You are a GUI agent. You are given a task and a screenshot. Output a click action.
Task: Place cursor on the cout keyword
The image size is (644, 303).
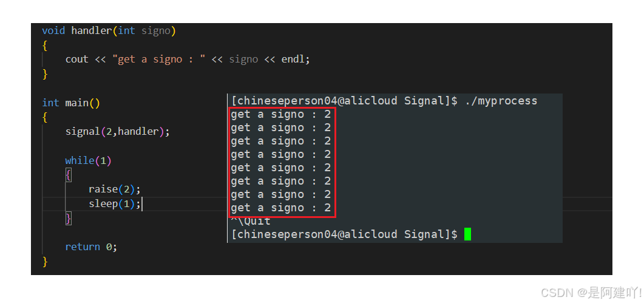(77, 59)
